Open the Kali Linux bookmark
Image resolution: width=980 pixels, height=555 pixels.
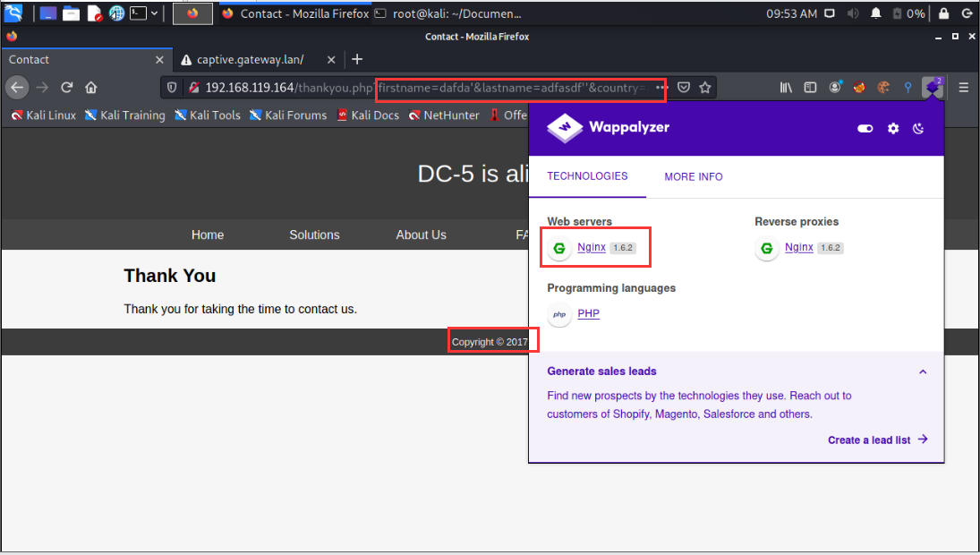point(43,115)
